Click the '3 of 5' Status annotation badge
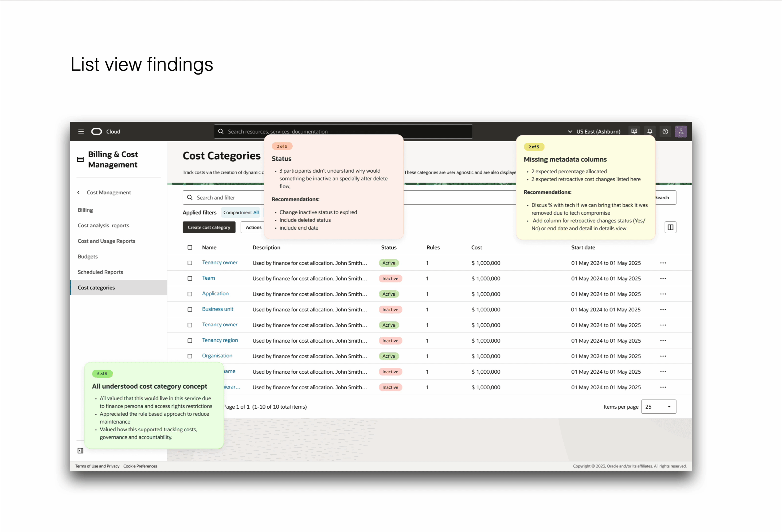The image size is (782, 532). tap(282, 146)
